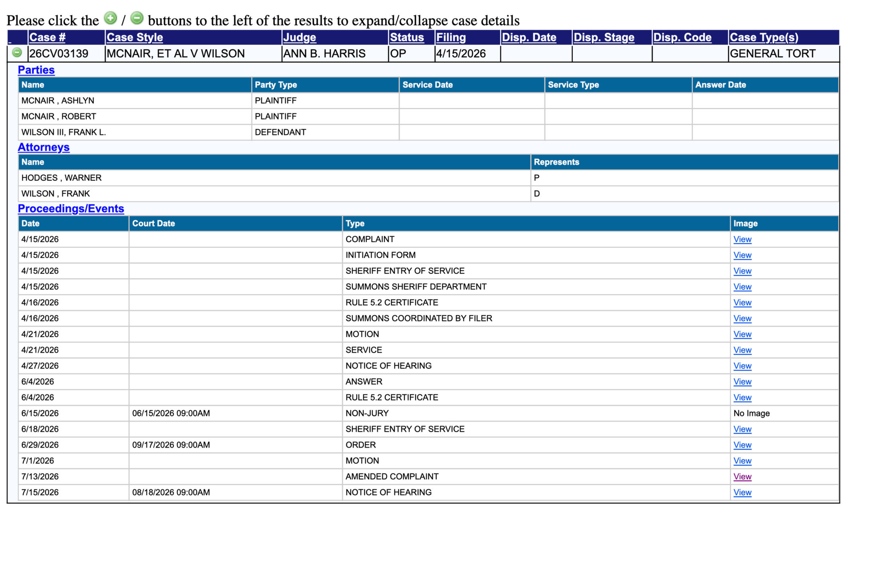This screenshot has height=588, width=884.
Task: Sort results by the Filing column header
Action: [451, 37]
